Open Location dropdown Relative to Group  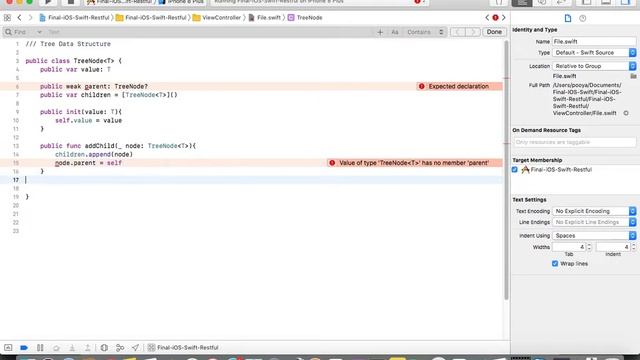tap(594, 66)
